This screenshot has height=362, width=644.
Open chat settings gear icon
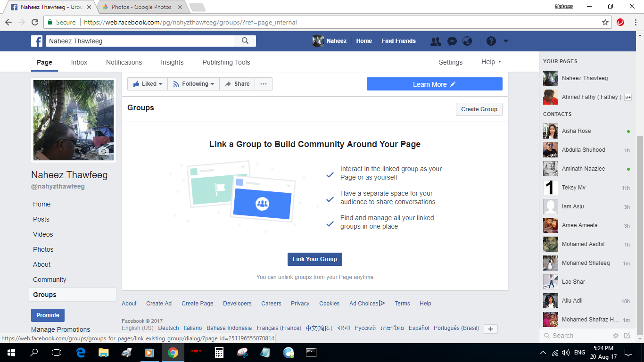(615, 336)
